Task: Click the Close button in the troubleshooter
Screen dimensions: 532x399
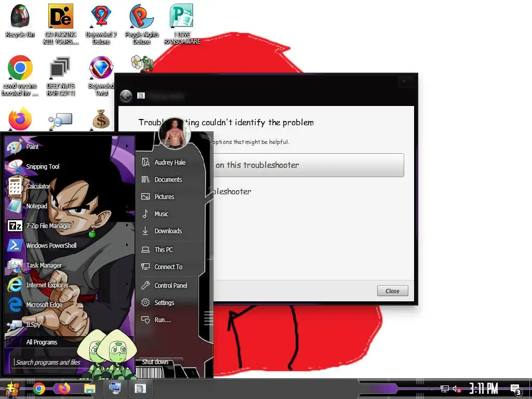Action: click(393, 291)
